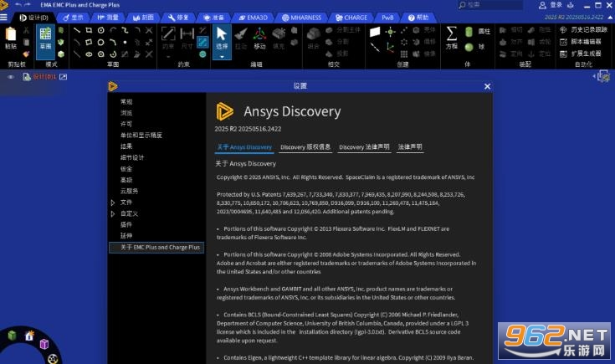Pick the rectangle sketch tool icon
The image size is (615, 364).
89,30
